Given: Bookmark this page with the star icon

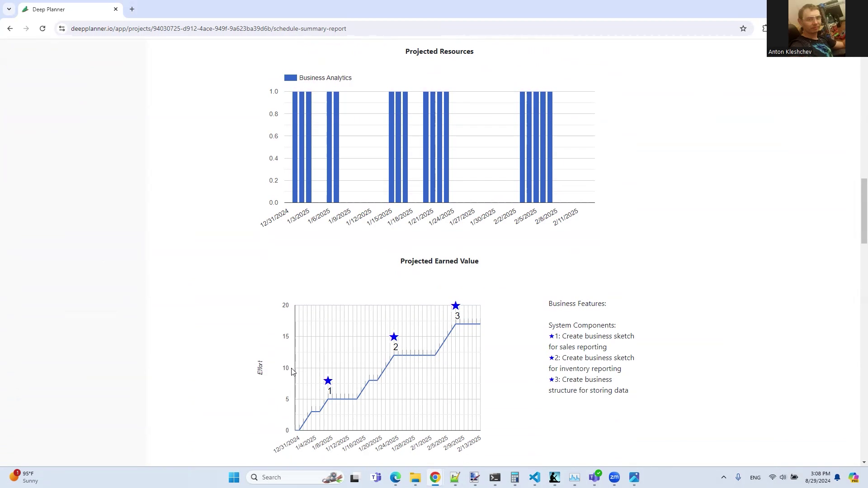Looking at the screenshot, I should tap(743, 28).
